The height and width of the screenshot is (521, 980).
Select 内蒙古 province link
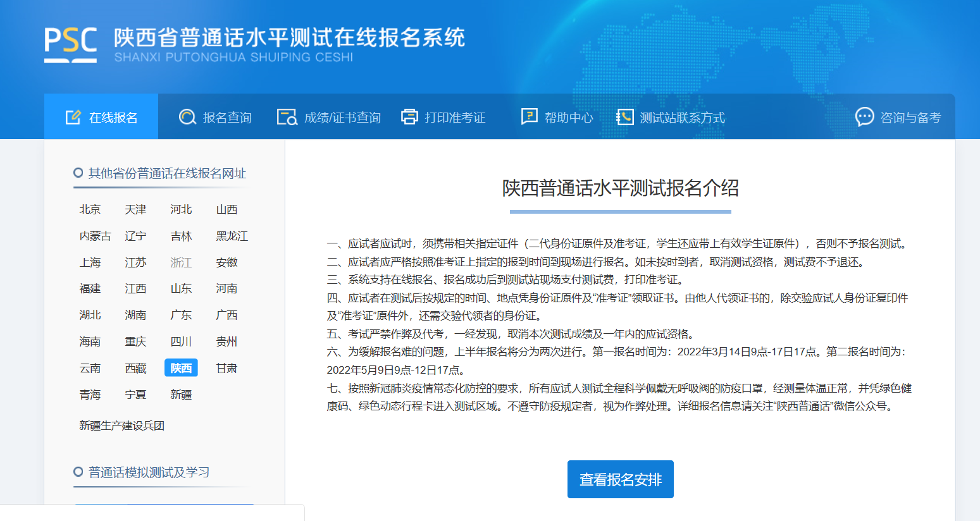click(x=96, y=236)
